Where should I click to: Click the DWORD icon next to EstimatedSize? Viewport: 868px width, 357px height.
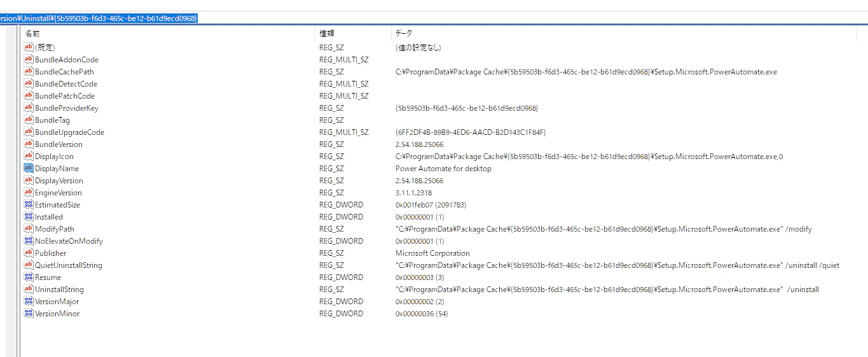pos(28,204)
